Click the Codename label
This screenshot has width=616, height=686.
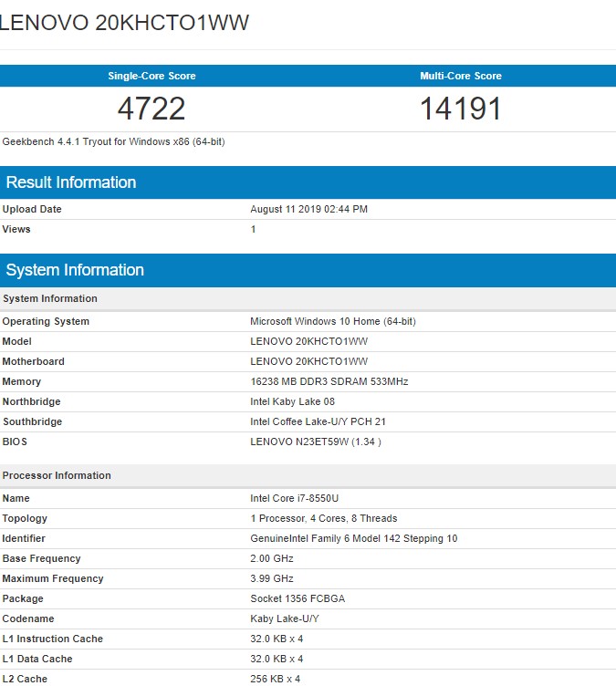pyautogui.click(x=28, y=619)
